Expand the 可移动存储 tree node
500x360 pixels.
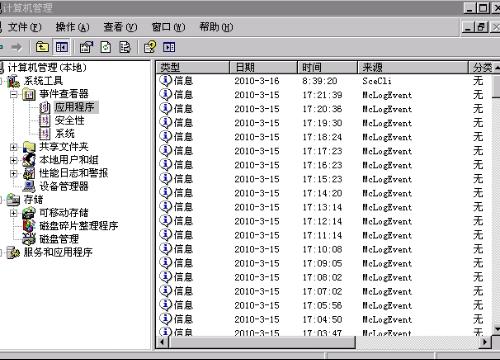[x=14, y=213]
